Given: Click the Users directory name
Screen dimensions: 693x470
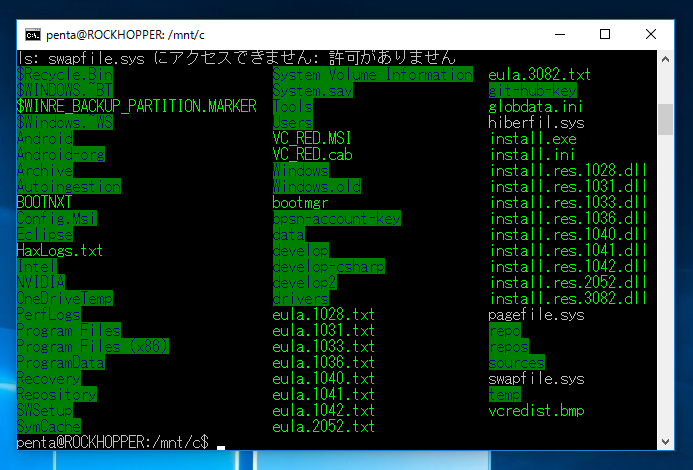Looking at the screenshot, I should click(x=293, y=122).
